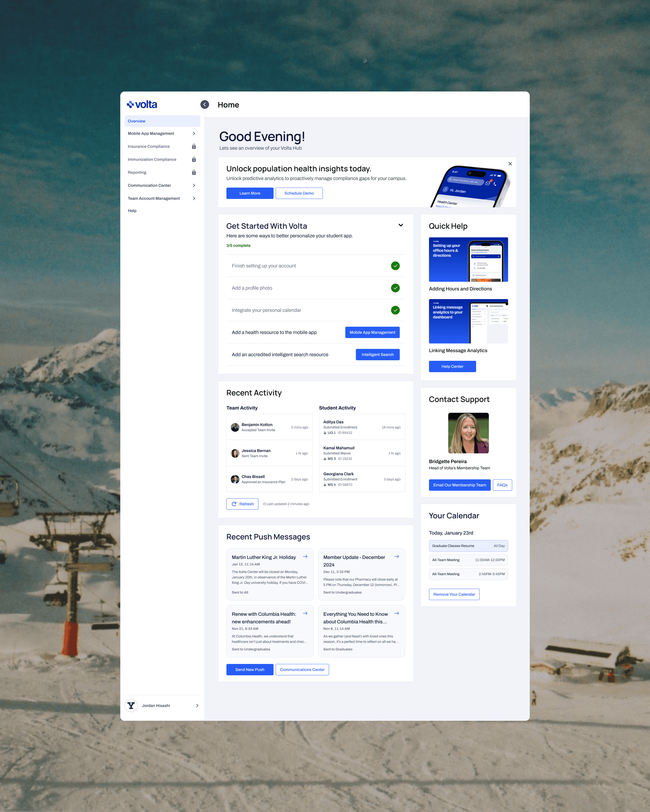Toggle Integrate your personal calendar checkmark
650x812 pixels.
395,310
